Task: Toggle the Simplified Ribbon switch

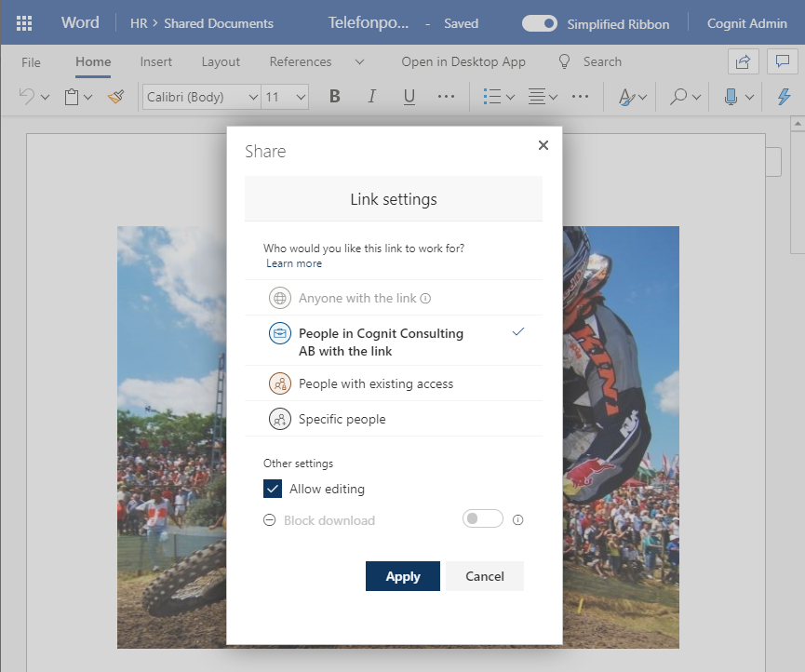Action: pyautogui.click(x=540, y=23)
